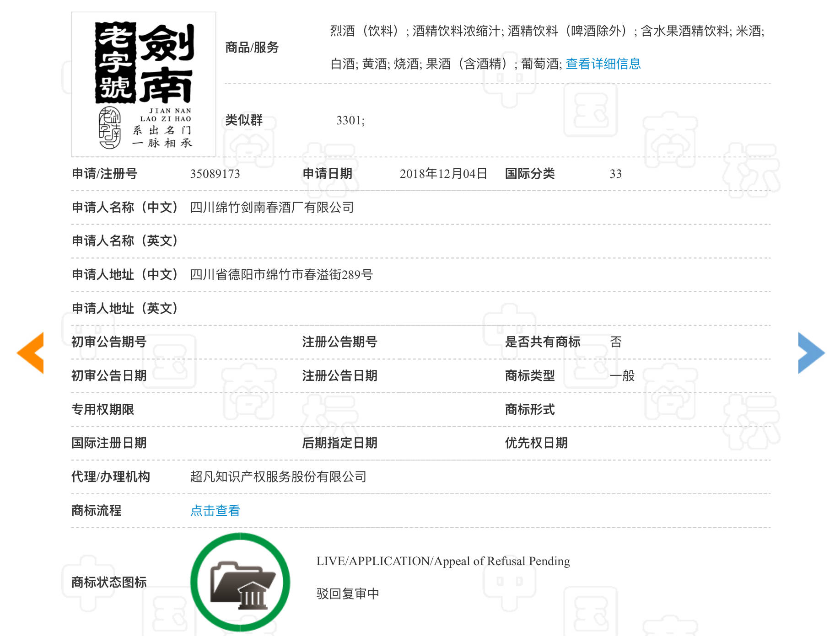Click the 商标状态图标 label

(109, 582)
